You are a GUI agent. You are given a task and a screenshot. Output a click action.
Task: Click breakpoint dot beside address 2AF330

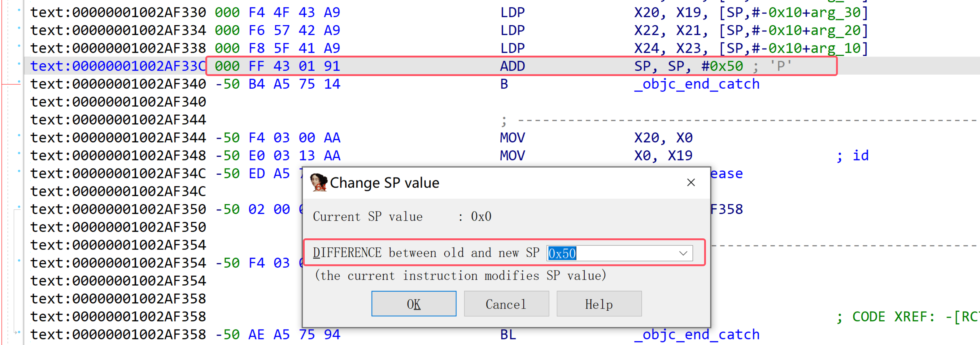19,10
